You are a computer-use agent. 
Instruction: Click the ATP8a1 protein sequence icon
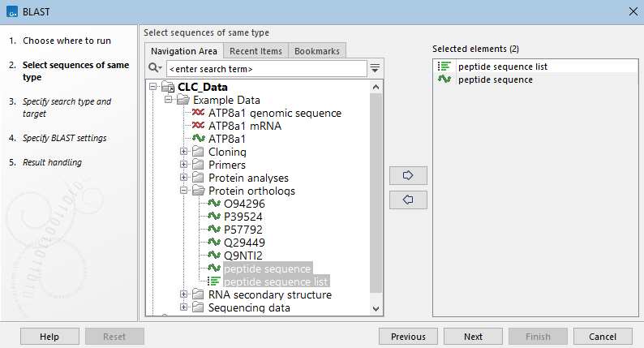coord(198,139)
